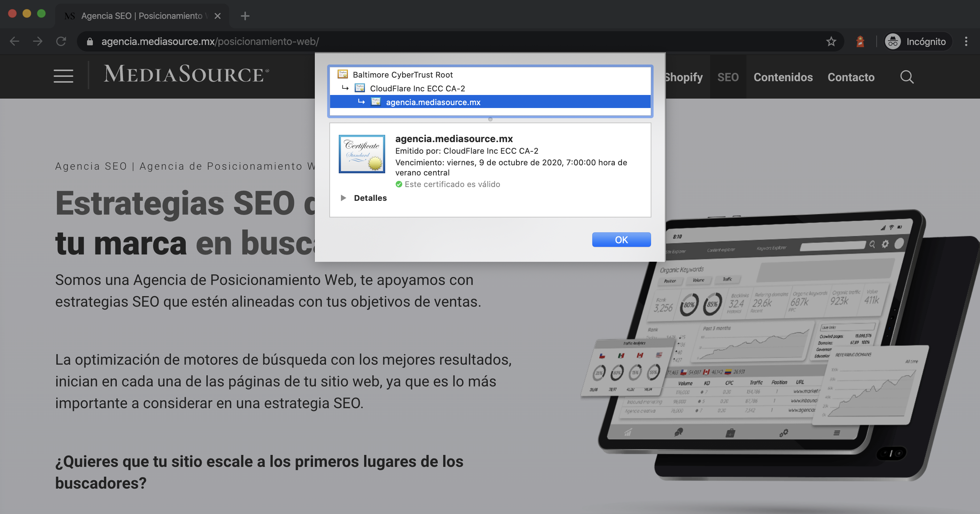Click the MediaSource logo
This screenshot has width=980, height=514.
[x=186, y=74]
